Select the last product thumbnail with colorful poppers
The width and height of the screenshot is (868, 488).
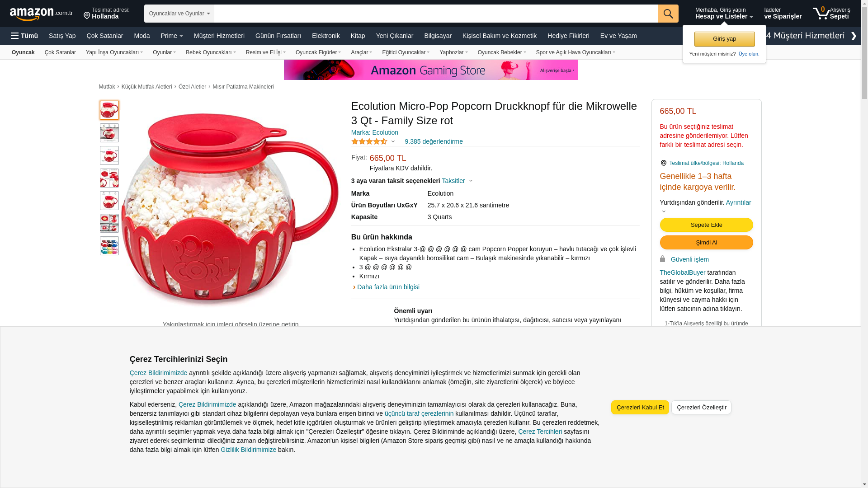point(109,246)
